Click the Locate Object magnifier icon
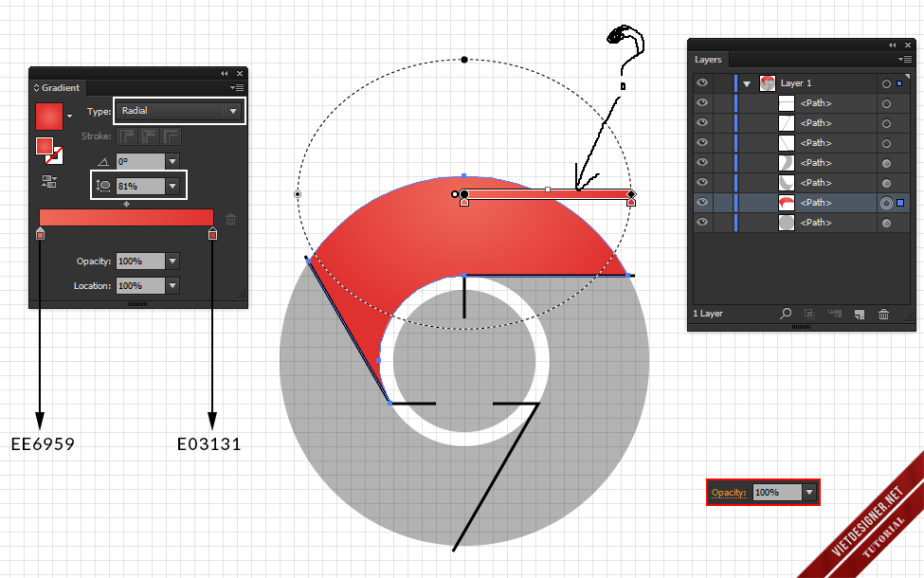This screenshot has width=924, height=578. click(x=786, y=314)
